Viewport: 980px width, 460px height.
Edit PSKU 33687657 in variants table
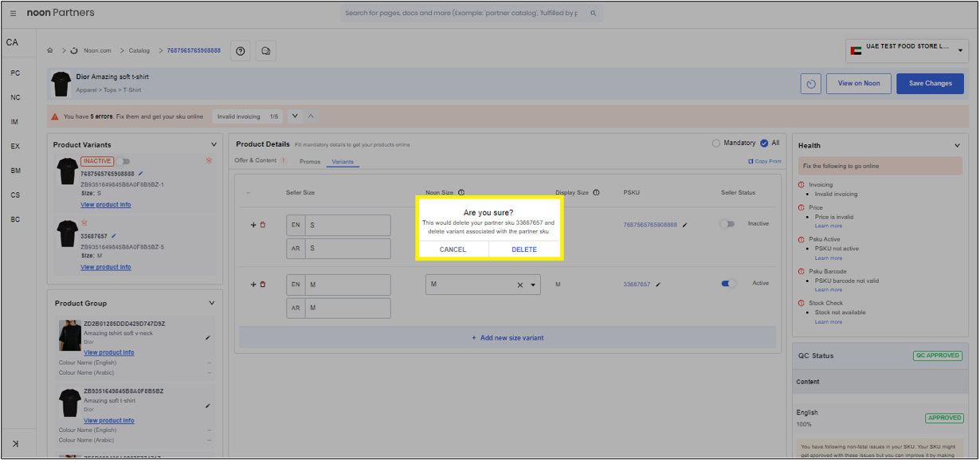[x=658, y=285]
